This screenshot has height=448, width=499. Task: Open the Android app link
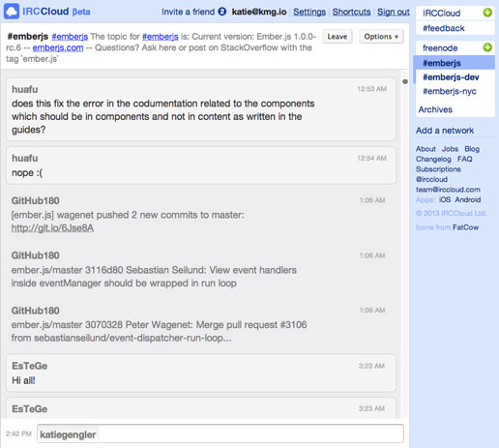click(x=468, y=199)
